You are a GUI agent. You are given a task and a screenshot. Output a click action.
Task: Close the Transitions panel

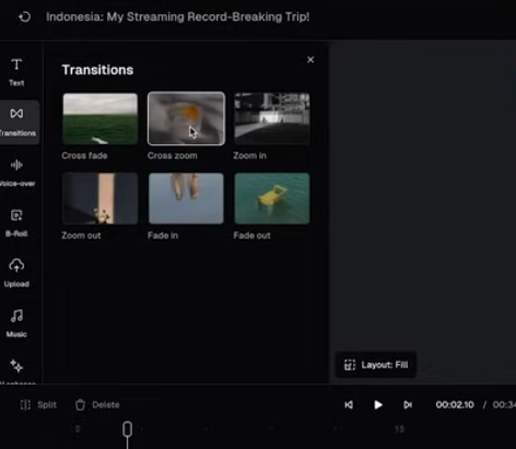click(x=310, y=60)
